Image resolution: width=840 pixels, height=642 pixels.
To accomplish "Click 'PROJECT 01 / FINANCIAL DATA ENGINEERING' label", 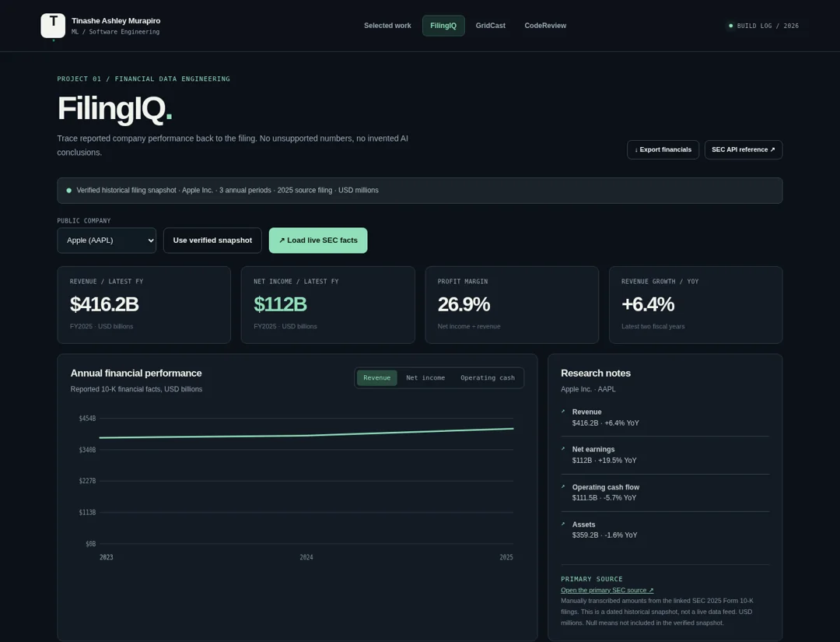I will 144,79.
